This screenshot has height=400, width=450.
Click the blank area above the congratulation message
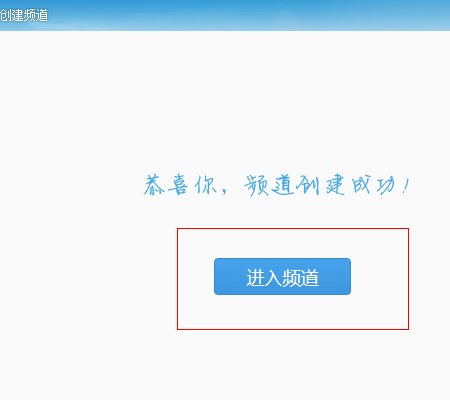click(225, 100)
